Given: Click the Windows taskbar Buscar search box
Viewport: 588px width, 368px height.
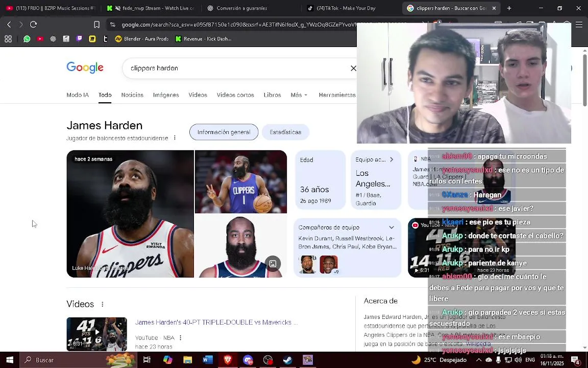Looking at the screenshot, I should coord(78,360).
